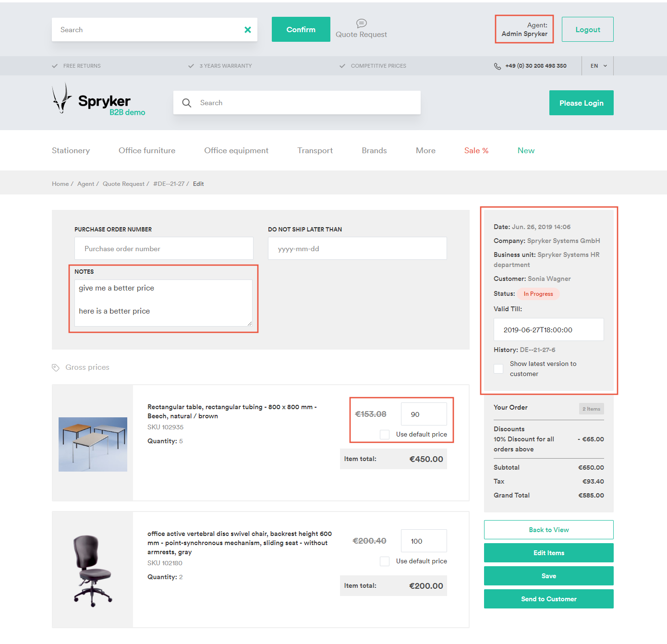Viewport: 667px width, 644px height.
Task: Click the Tax €93.40 amount
Action: tap(593, 481)
